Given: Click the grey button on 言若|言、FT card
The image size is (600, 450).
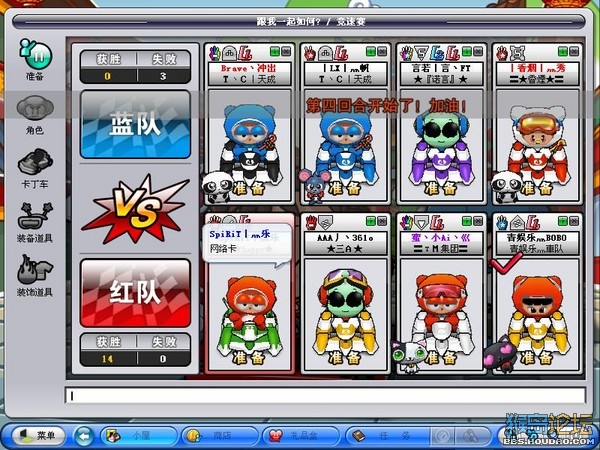Looking at the screenshot, I should pyautogui.click(x=478, y=51).
